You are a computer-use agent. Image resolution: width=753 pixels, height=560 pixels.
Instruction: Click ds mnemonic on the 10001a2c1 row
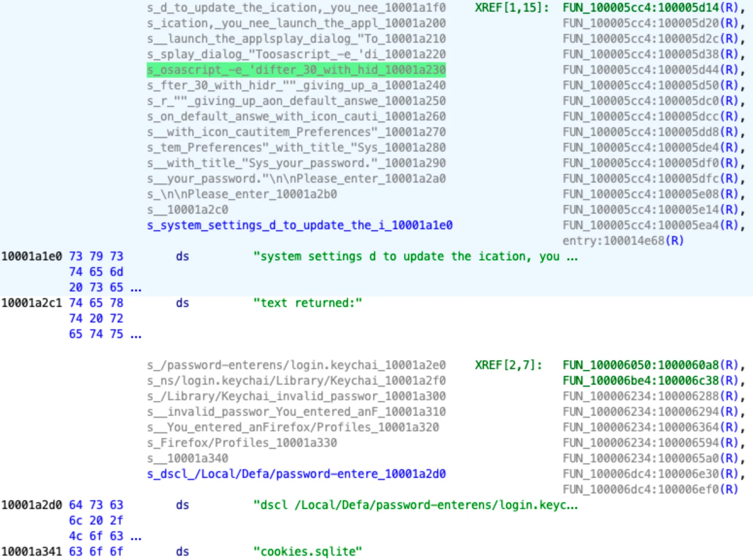click(x=183, y=303)
